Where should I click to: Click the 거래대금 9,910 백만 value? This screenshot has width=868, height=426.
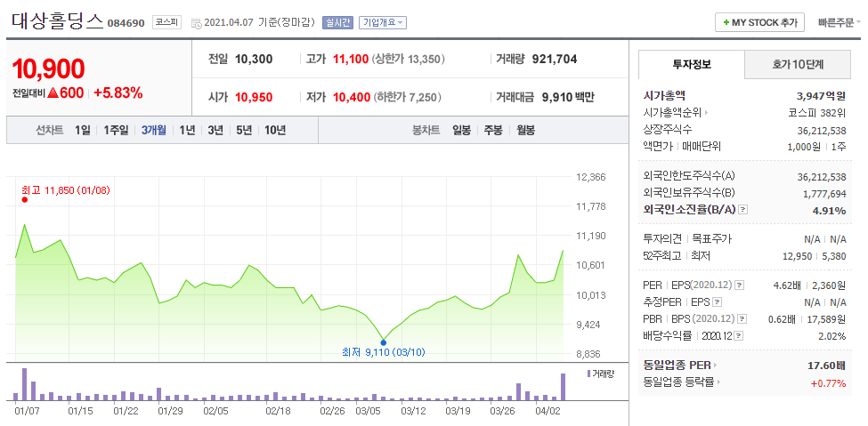click(567, 98)
